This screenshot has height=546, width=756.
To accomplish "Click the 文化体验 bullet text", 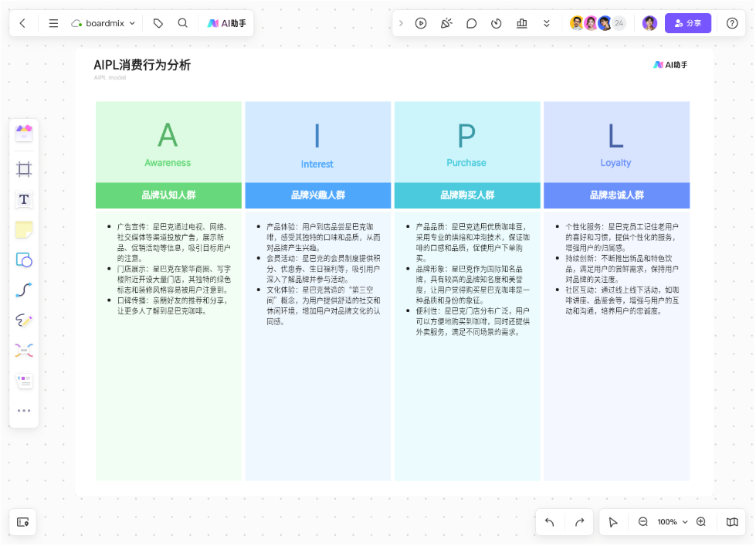I will [x=323, y=306].
